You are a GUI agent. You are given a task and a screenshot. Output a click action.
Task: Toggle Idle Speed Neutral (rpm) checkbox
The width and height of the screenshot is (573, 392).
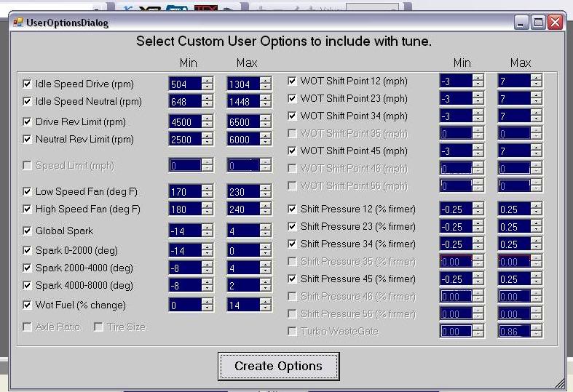coord(27,101)
